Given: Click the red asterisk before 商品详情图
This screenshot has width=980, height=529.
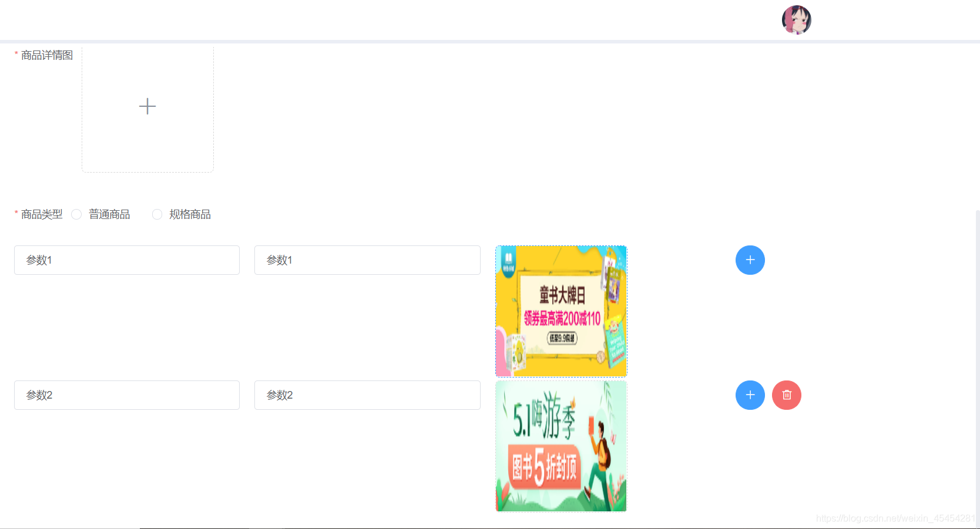Looking at the screenshot, I should click(16, 54).
